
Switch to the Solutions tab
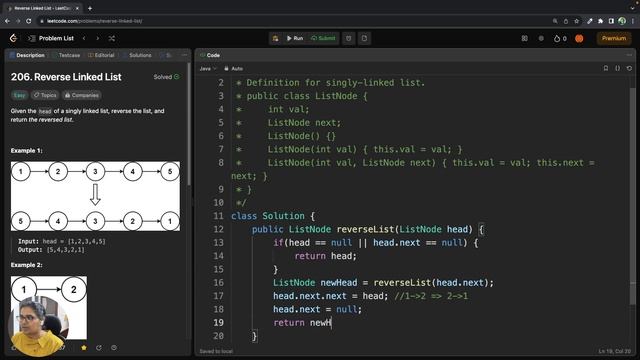[x=138, y=55]
